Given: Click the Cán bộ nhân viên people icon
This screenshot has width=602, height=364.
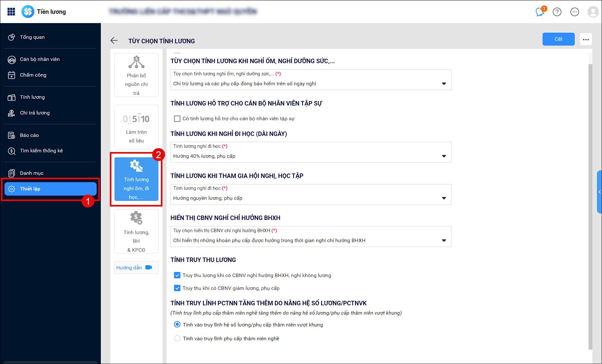Looking at the screenshot, I should tap(12, 60).
